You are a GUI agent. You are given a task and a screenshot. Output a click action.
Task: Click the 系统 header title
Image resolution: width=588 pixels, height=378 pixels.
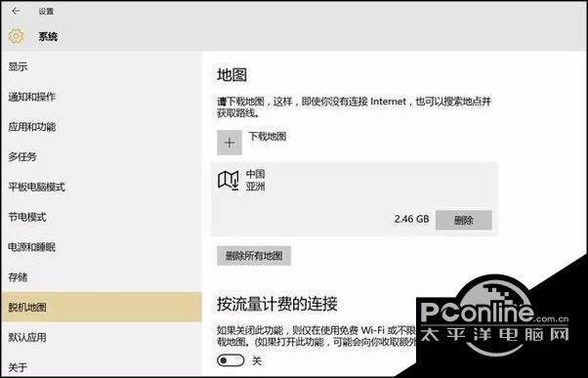[48, 37]
